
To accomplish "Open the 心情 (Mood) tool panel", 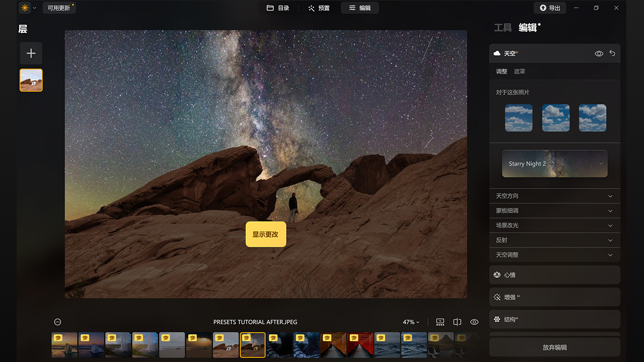I will [x=554, y=275].
